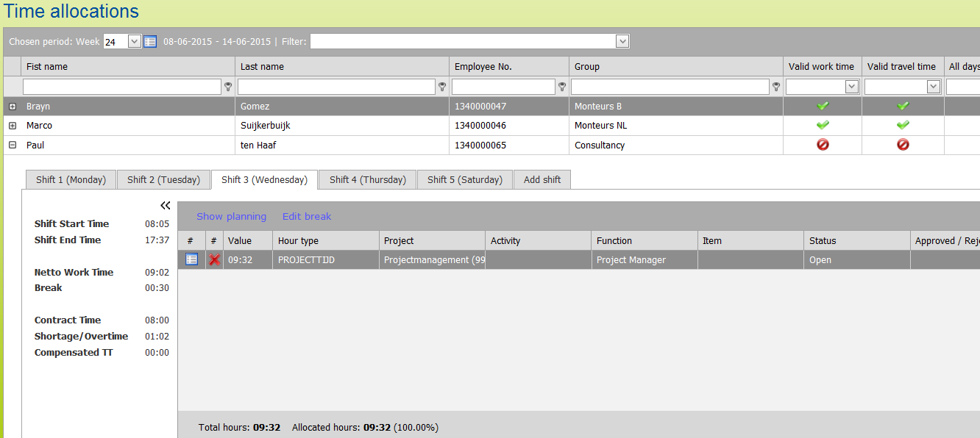
Task: Open details icon of the PROJECTTIJD row
Action: pyautogui.click(x=191, y=259)
